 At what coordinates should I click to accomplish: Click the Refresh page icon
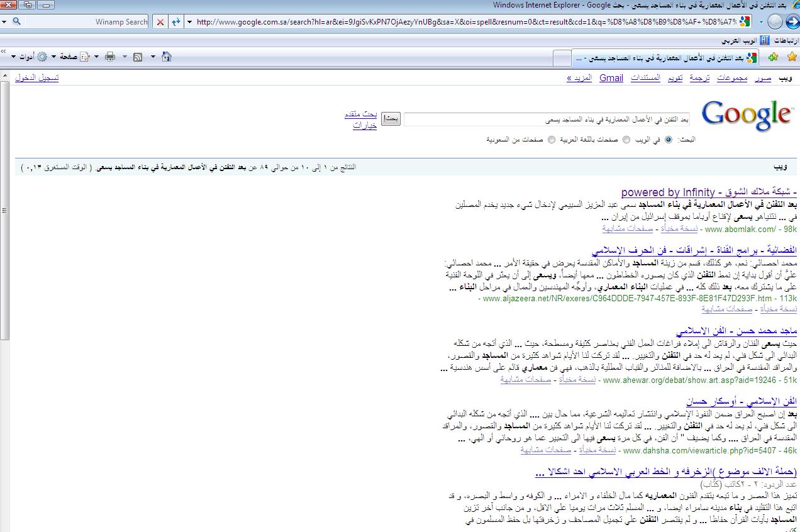176,21
